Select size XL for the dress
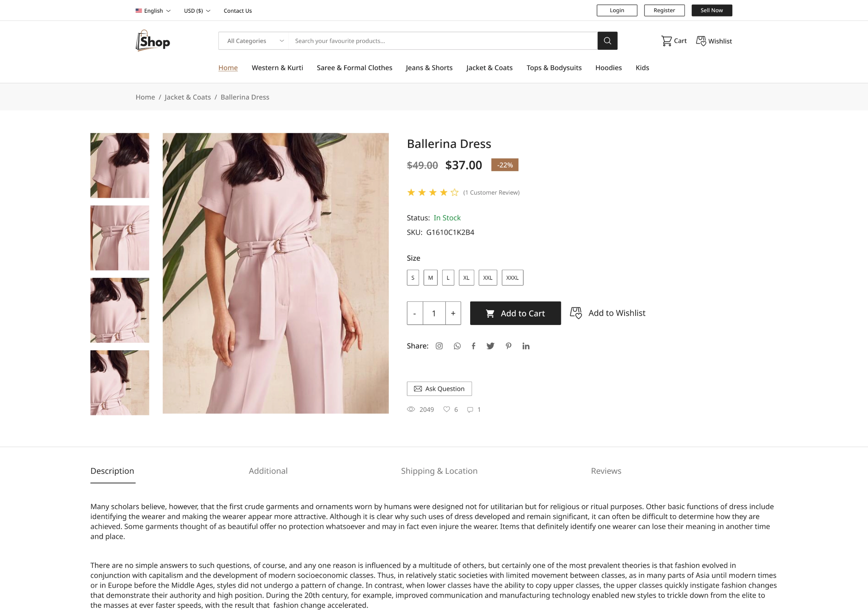868x614 pixels. pos(466,277)
